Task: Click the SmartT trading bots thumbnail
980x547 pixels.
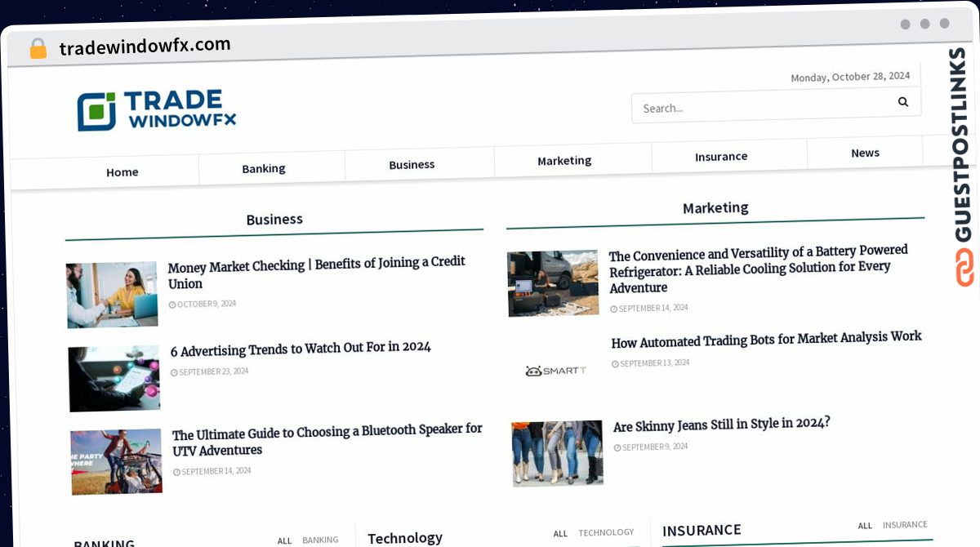Action: [x=555, y=371]
